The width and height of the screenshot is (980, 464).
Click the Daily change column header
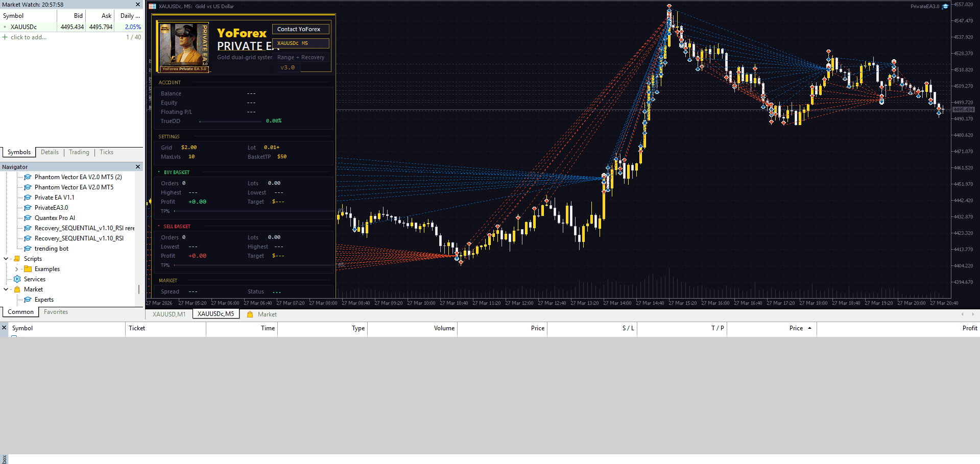[x=130, y=16]
